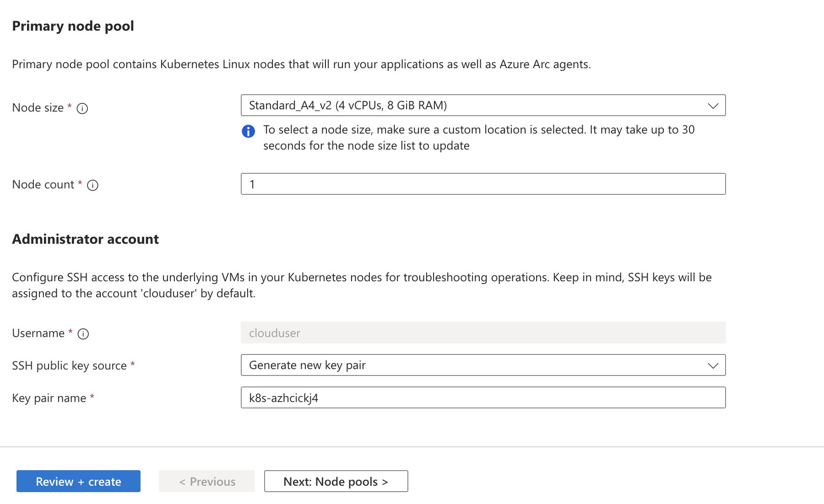Click the info icon beside Node size
The width and height of the screenshot is (824, 504).
click(82, 108)
